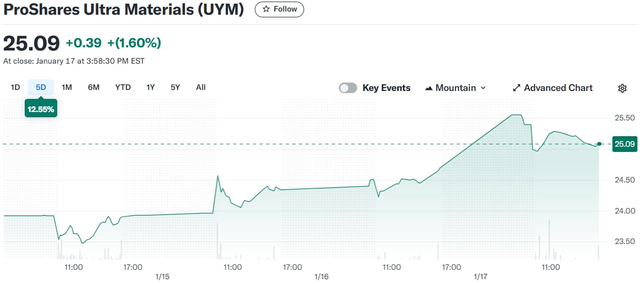Click the 25.09 price label on axis

pos(625,144)
